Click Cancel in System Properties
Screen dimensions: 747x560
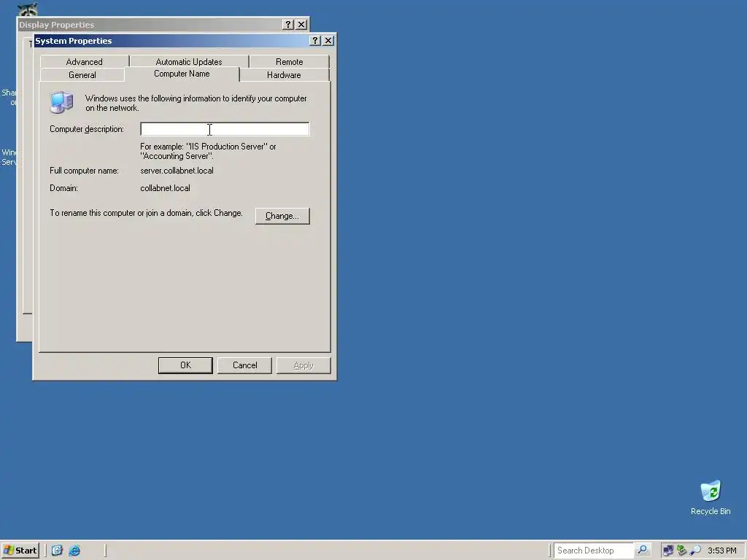pyautogui.click(x=244, y=365)
